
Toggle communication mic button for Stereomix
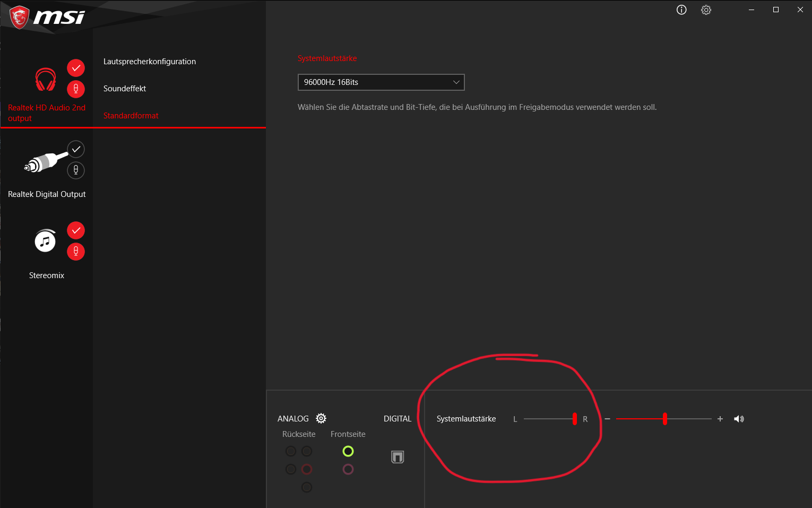point(76,251)
